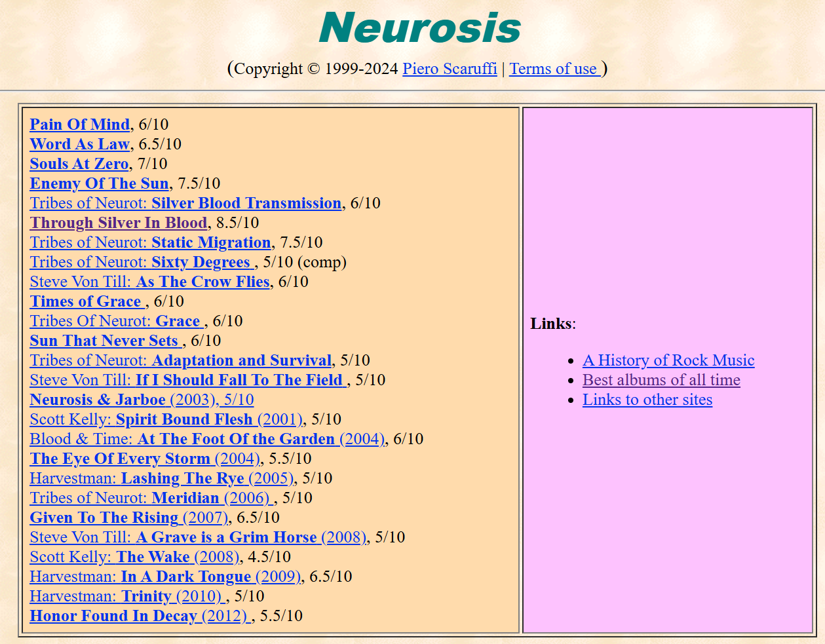
Task: Open The Eye Of Every Storm link
Action: tap(145, 459)
